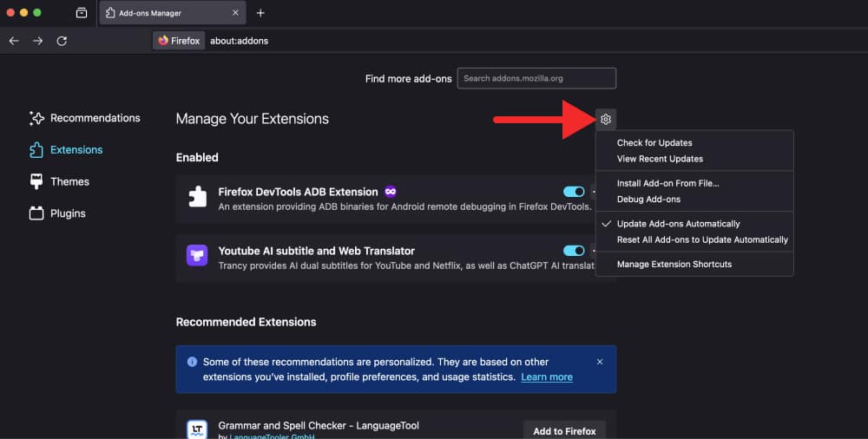Click the Firefox identity badge in address bar
The height and width of the screenshot is (439, 868).
pyautogui.click(x=179, y=41)
